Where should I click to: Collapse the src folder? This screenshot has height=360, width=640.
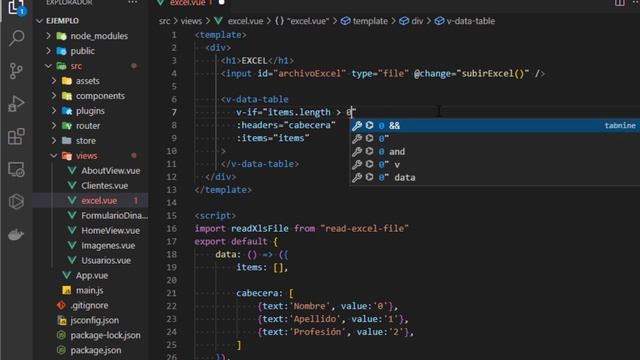[x=49, y=66]
